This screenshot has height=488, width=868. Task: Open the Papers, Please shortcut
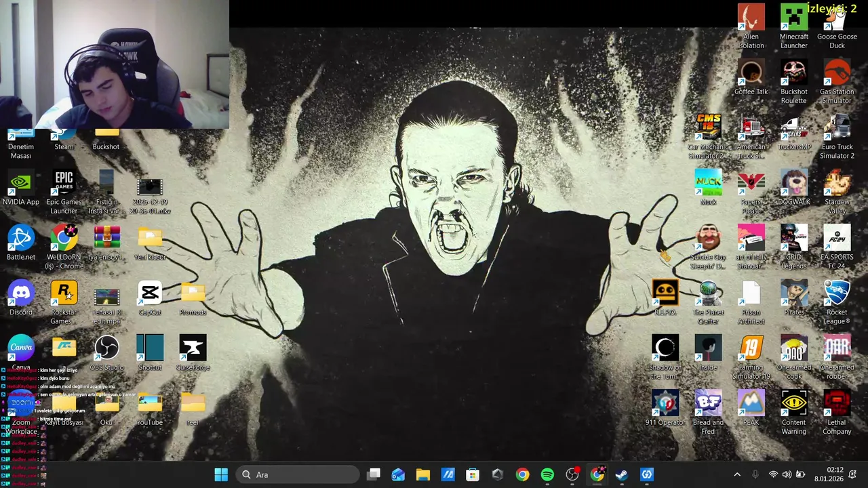[x=751, y=192]
